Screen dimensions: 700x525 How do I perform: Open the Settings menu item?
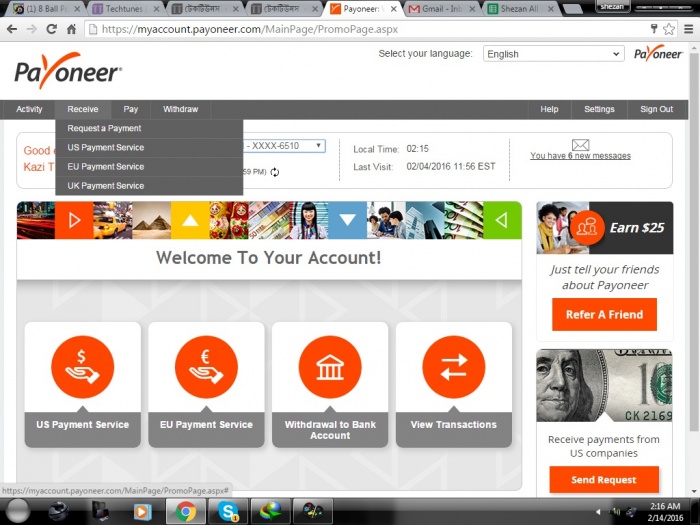coord(599,109)
